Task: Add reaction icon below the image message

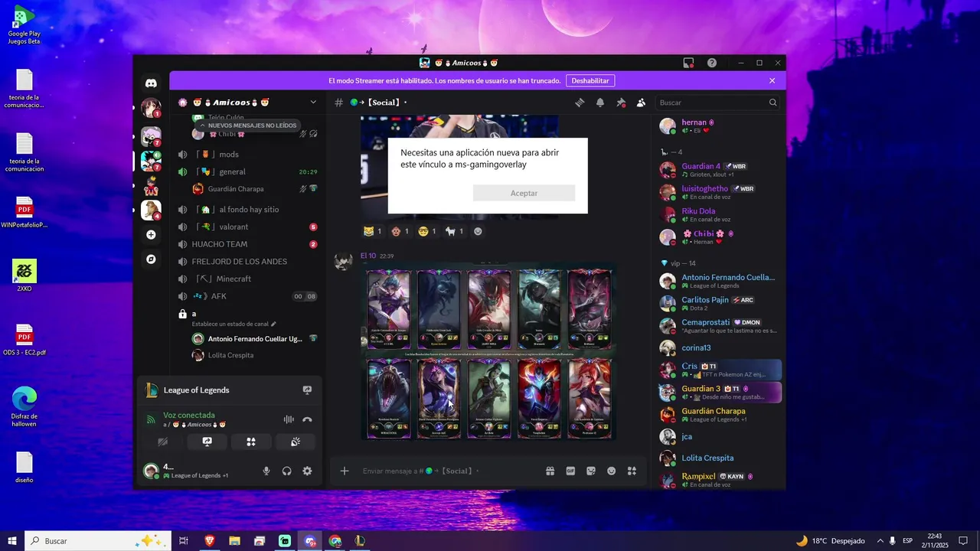Action: tap(479, 231)
